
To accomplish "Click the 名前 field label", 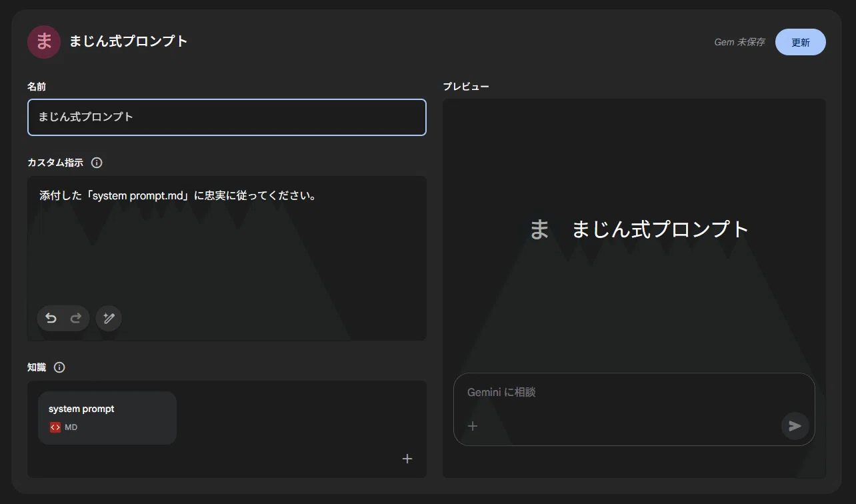I will coord(37,87).
